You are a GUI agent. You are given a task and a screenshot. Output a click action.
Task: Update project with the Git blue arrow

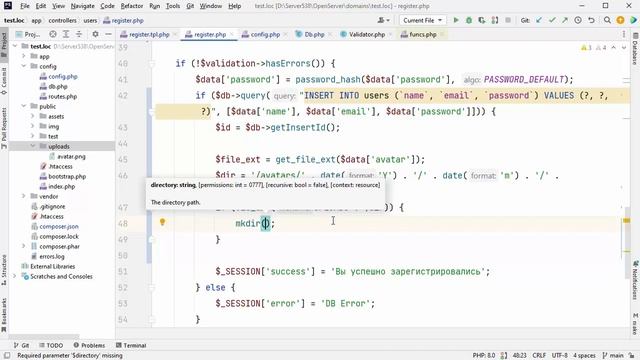point(539,20)
